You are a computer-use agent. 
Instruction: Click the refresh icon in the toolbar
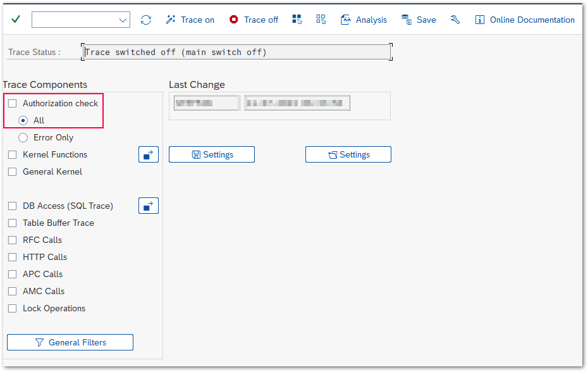click(x=146, y=20)
